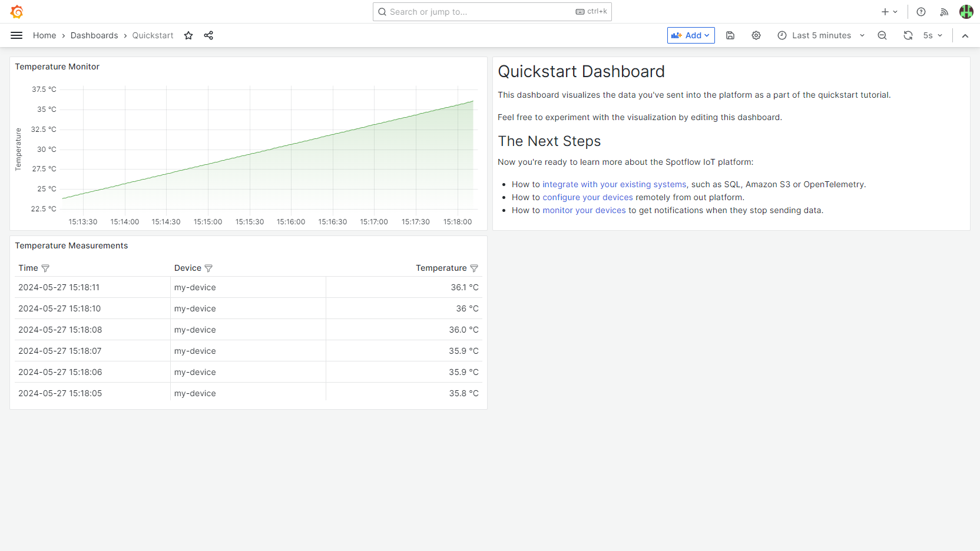Click The Next Steps heading

(549, 141)
